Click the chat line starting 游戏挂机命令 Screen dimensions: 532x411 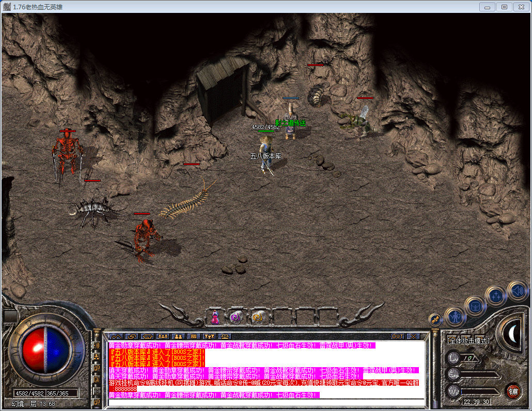pos(264,383)
